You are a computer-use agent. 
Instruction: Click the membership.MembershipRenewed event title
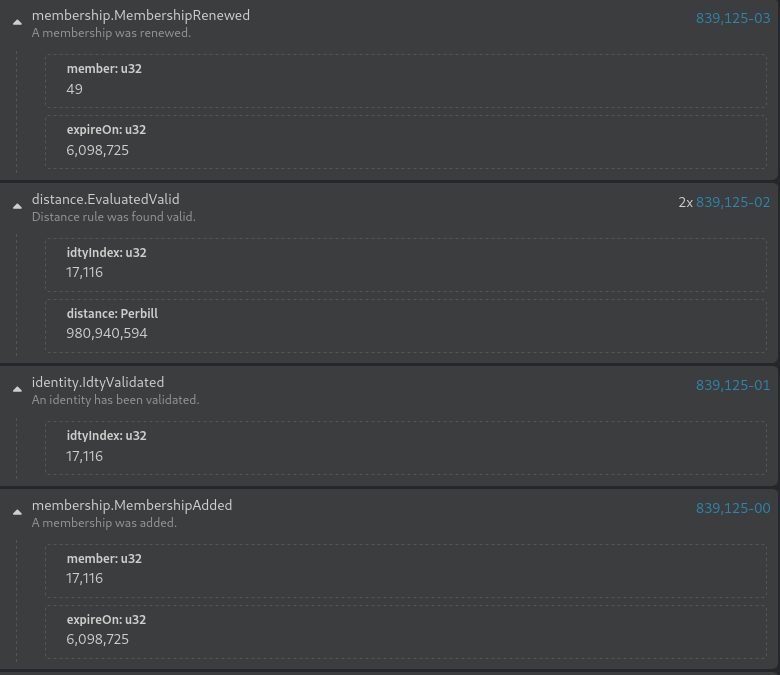(141, 15)
